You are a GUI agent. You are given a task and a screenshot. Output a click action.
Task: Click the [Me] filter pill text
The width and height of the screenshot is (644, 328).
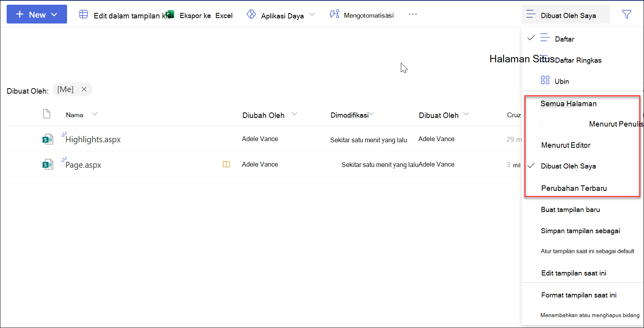pyautogui.click(x=65, y=89)
